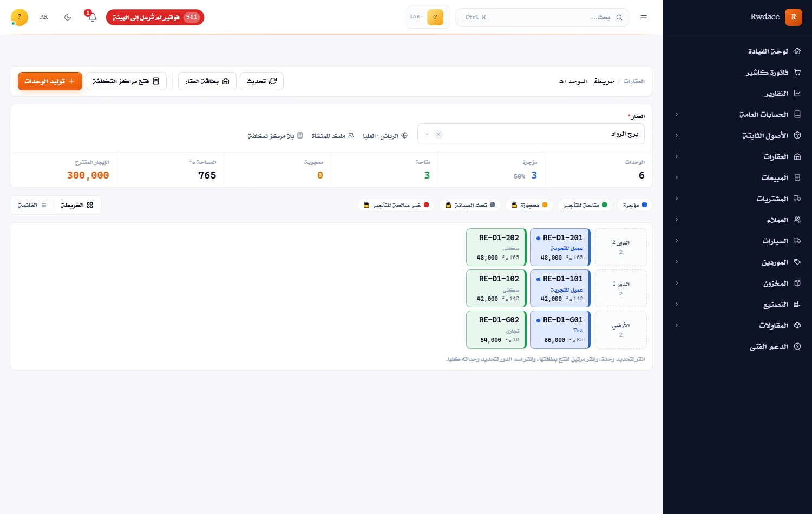This screenshot has height=514, width=812.
Task: Click the yellow help avatar in header
Action: (19, 17)
